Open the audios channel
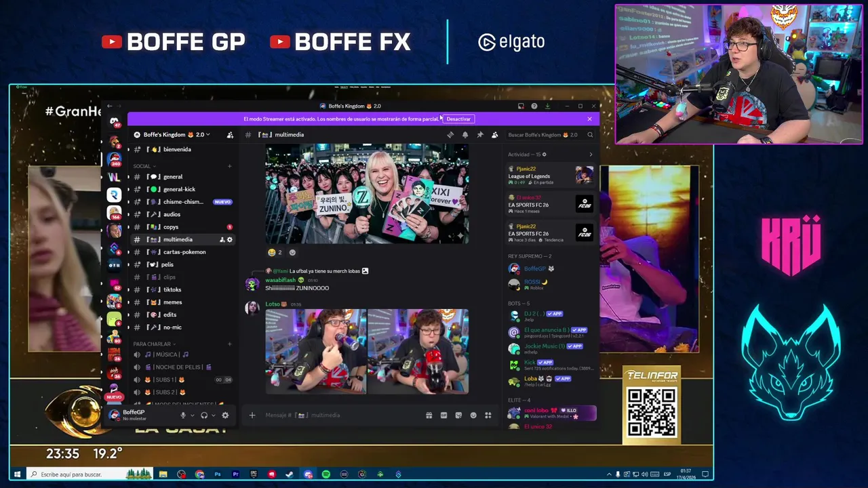868x488 pixels. tap(182, 215)
